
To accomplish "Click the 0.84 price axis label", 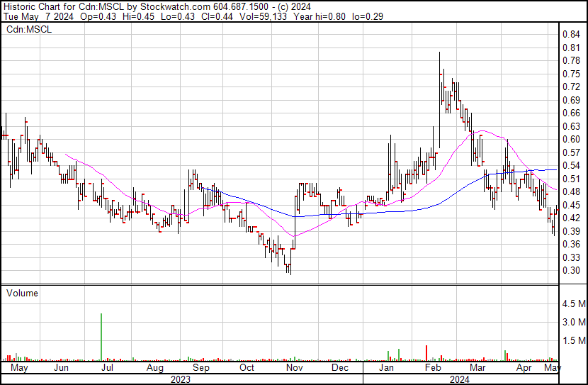I will [571, 35].
